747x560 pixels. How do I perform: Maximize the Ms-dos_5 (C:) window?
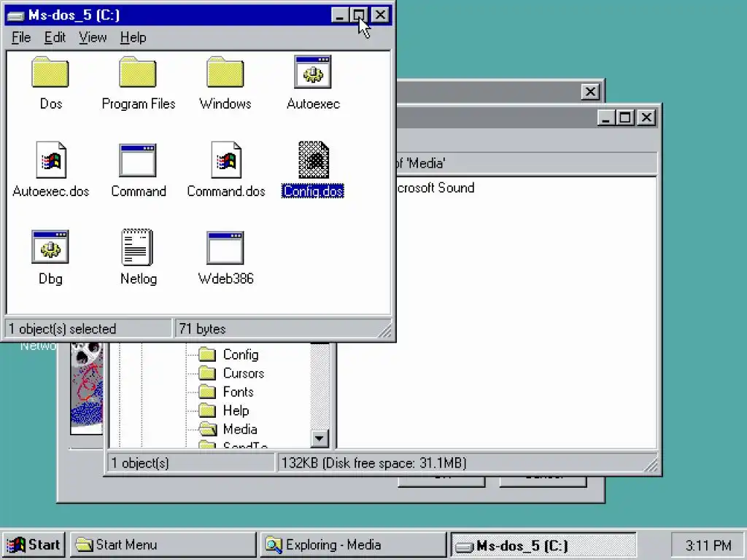pyautogui.click(x=359, y=15)
